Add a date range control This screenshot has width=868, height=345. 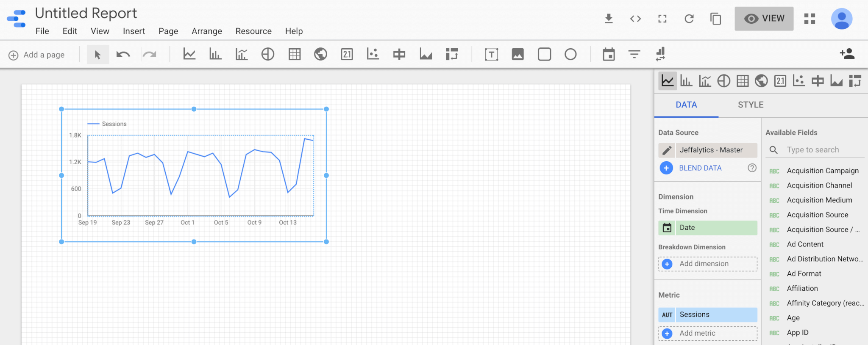coord(609,54)
